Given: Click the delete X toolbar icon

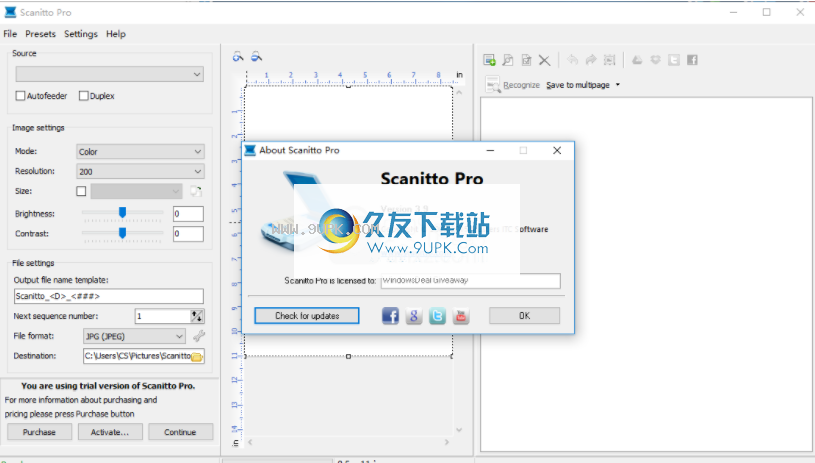Looking at the screenshot, I should click(x=545, y=60).
